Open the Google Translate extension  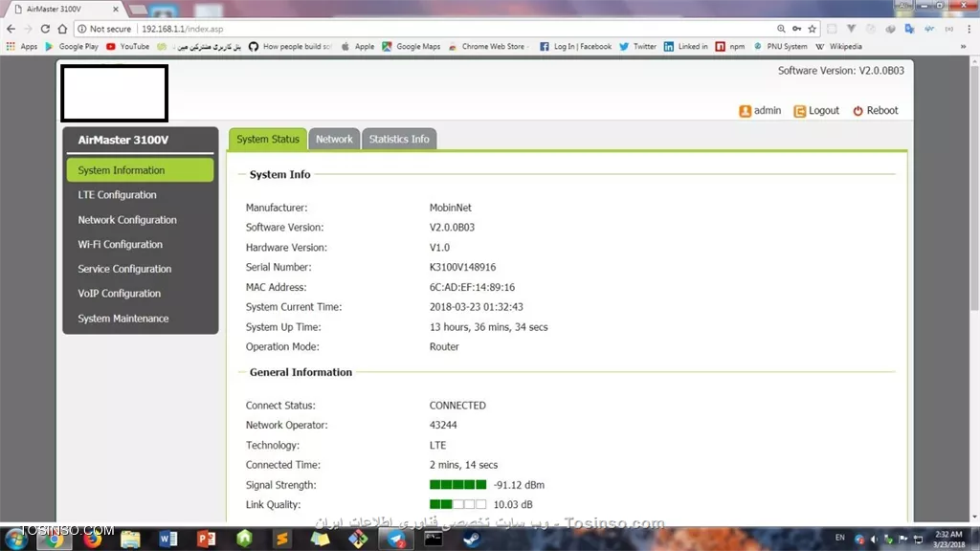[909, 29]
